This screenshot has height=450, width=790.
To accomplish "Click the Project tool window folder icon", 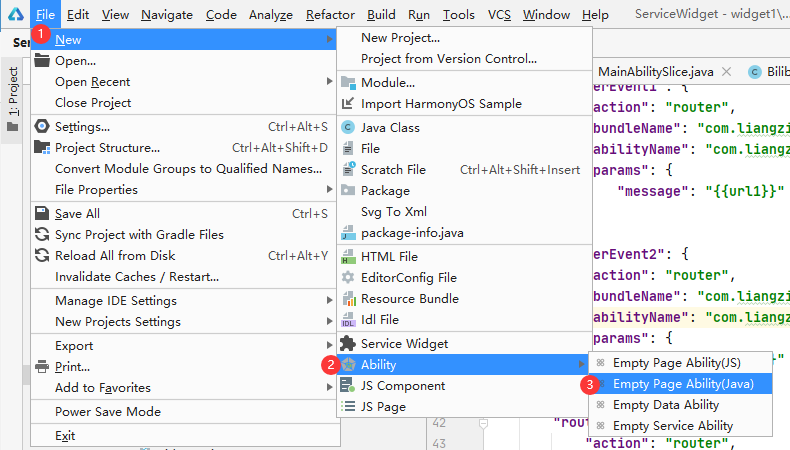I will pos(13,126).
